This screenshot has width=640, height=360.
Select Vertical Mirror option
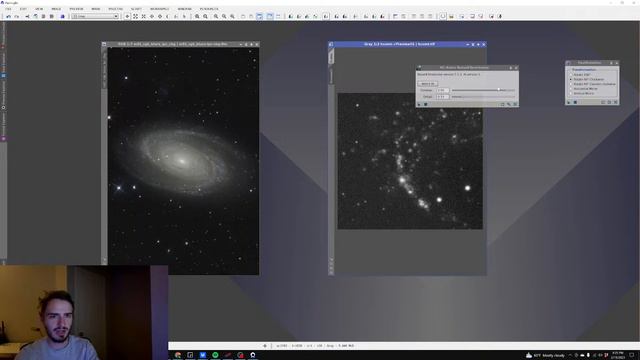[582, 93]
